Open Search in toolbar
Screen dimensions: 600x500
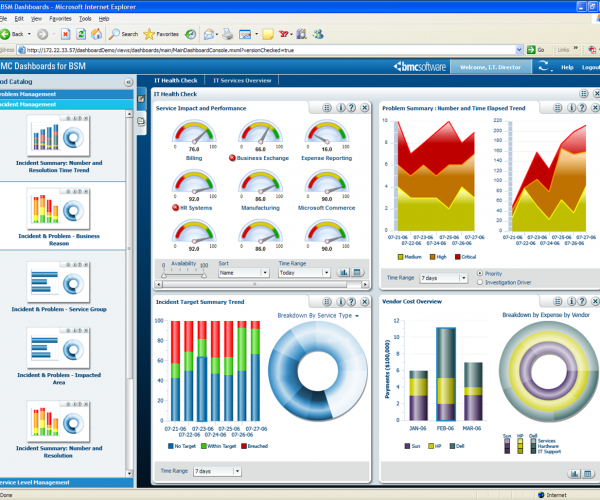pyautogui.click(x=123, y=34)
